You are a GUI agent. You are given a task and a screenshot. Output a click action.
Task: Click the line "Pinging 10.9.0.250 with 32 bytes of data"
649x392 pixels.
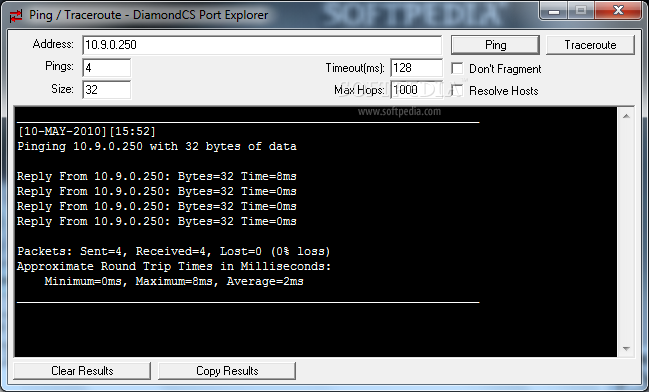[x=157, y=147]
